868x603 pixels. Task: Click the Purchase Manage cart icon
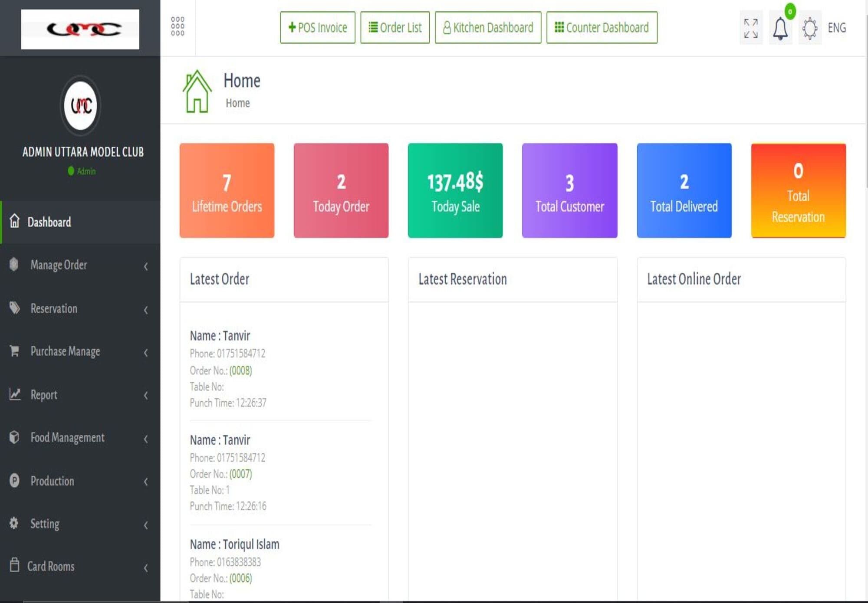[x=14, y=351]
